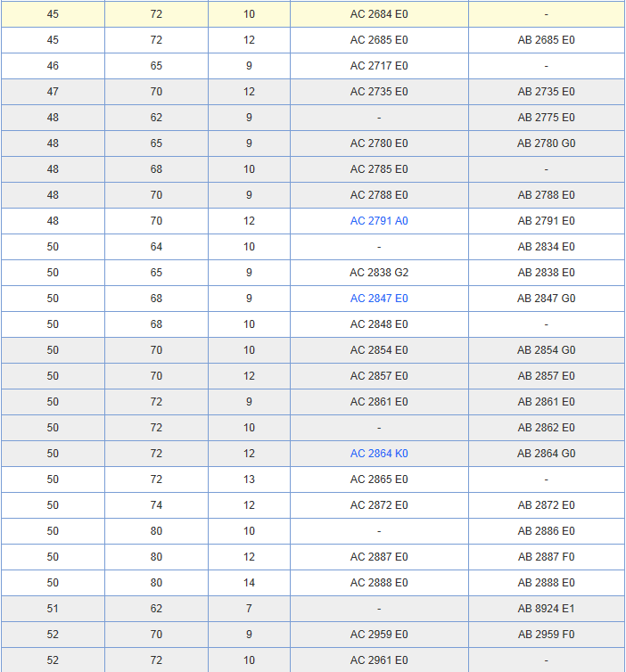Click the AC 2865 E0 cell
This screenshot has height=672, width=626.
(379, 479)
